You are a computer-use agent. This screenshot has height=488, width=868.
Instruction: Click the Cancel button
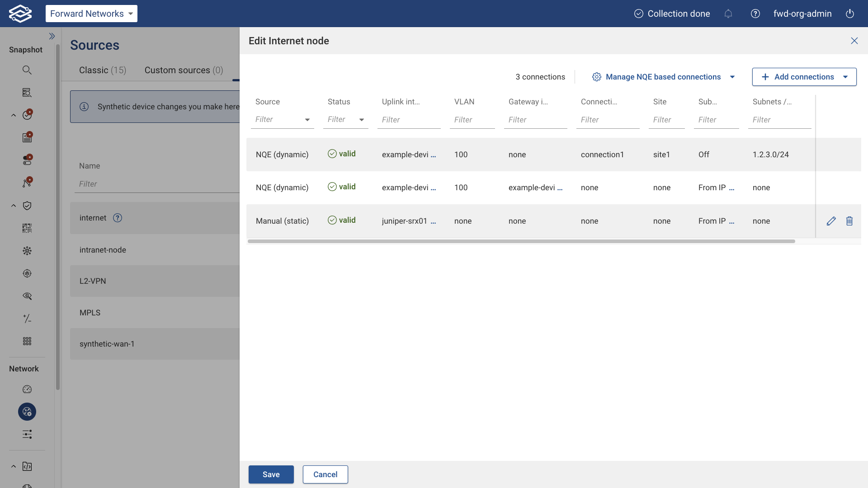click(325, 474)
